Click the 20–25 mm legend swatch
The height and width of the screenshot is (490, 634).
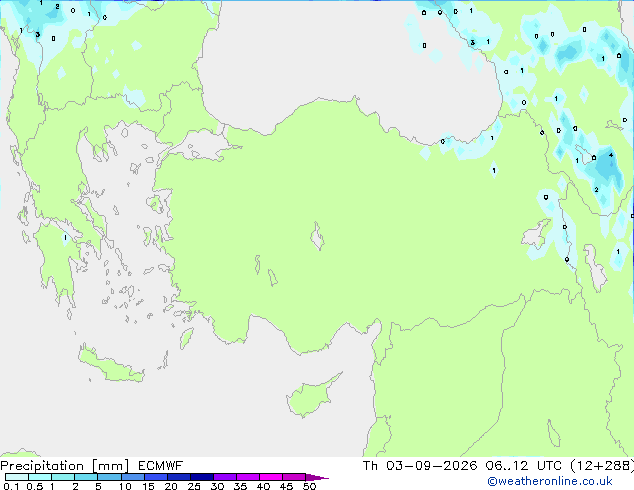(178, 477)
